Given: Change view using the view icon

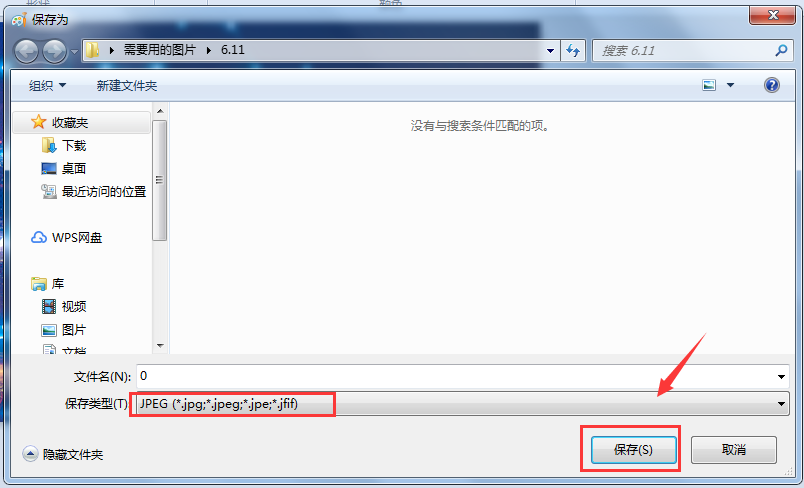Looking at the screenshot, I should tap(709, 85).
